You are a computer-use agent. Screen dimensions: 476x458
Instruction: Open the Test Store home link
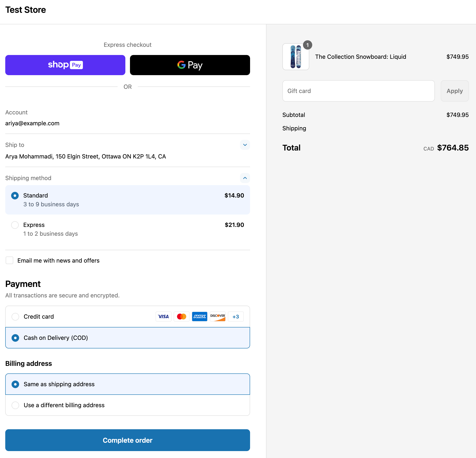(26, 10)
